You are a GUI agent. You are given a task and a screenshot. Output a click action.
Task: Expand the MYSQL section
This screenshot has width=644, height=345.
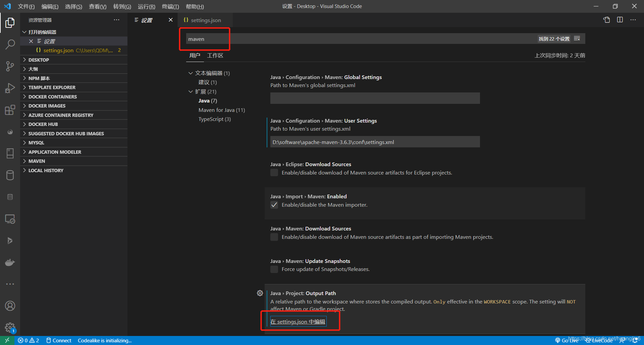(x=74, y=143)
